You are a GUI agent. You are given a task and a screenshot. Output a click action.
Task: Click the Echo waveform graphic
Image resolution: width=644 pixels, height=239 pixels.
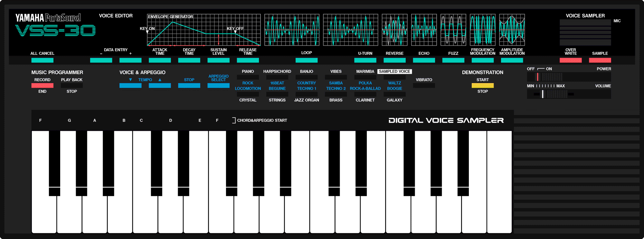424,30
